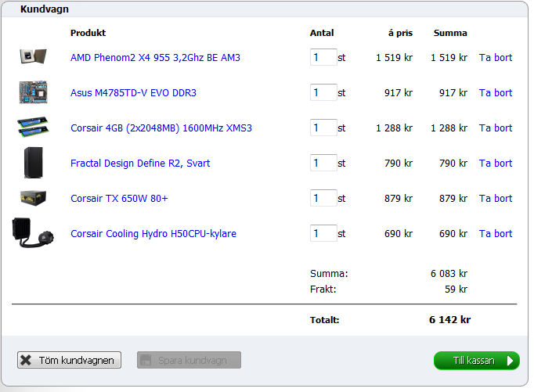The width and height of the screenshot is (534, 392).
Task: Open AMD Phenom2 X4 955 product link
Action: [155, 57]
